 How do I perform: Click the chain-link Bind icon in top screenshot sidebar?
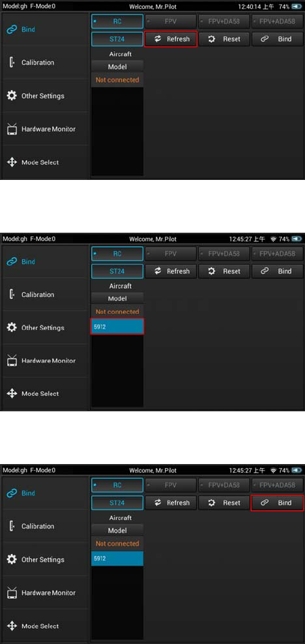12,30
